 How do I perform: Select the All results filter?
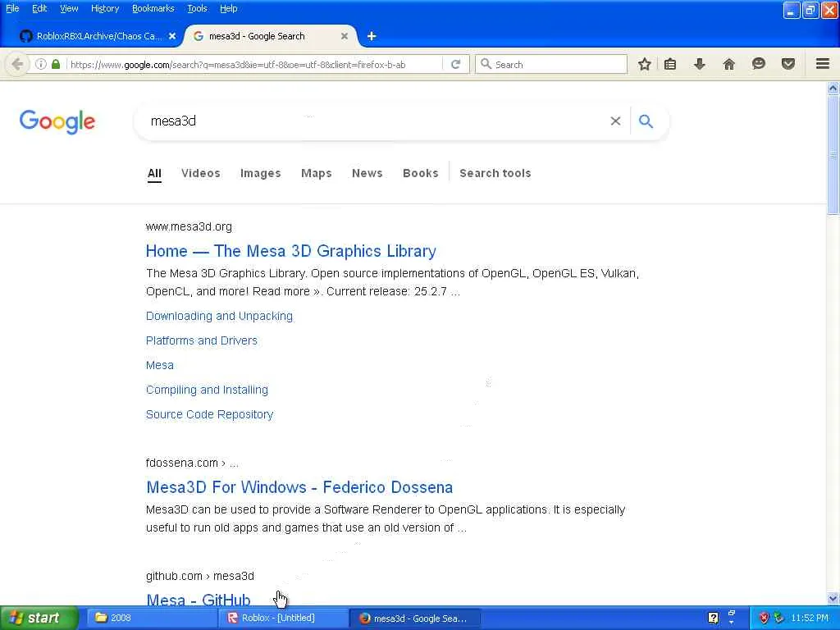click(154, 173)
